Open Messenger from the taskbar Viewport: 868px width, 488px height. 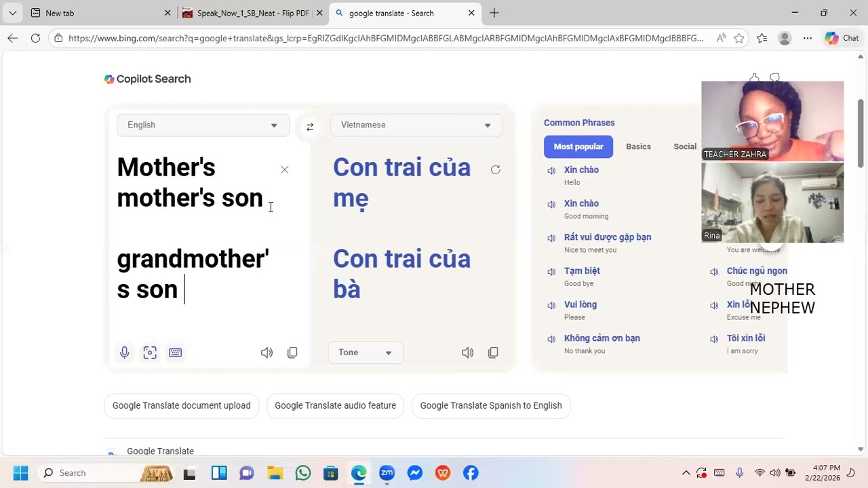click(x=415, y=473)
